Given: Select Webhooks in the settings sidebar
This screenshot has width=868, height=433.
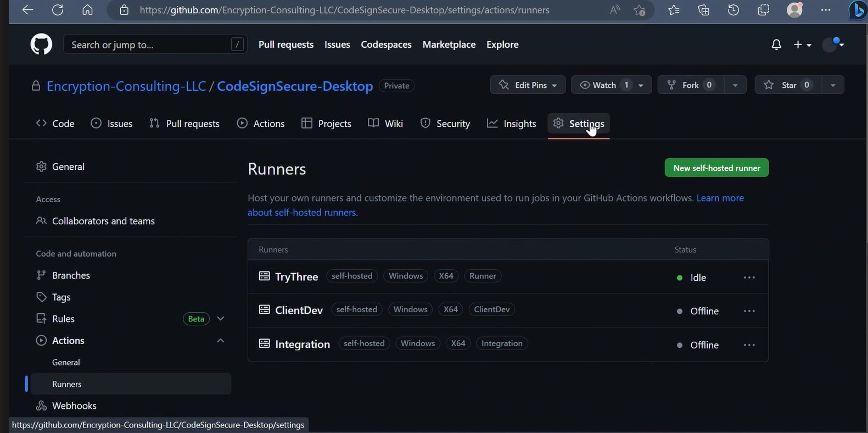Looking at the screenshot, I should coord(74,406).
